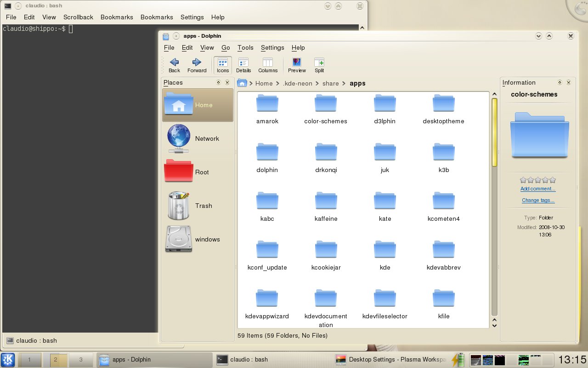
Task: Open the kdevabbrev folder
Action: [x=444, y=255]
